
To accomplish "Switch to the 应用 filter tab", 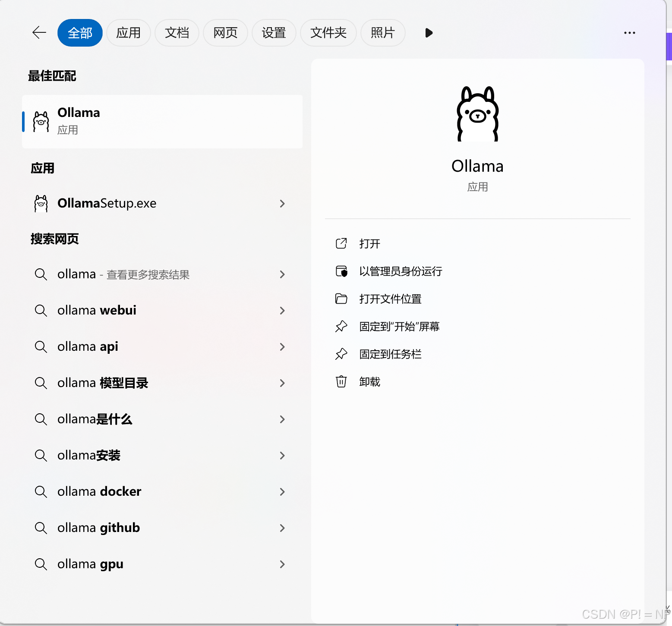I will pyautogui.click(x=128, y=33).
